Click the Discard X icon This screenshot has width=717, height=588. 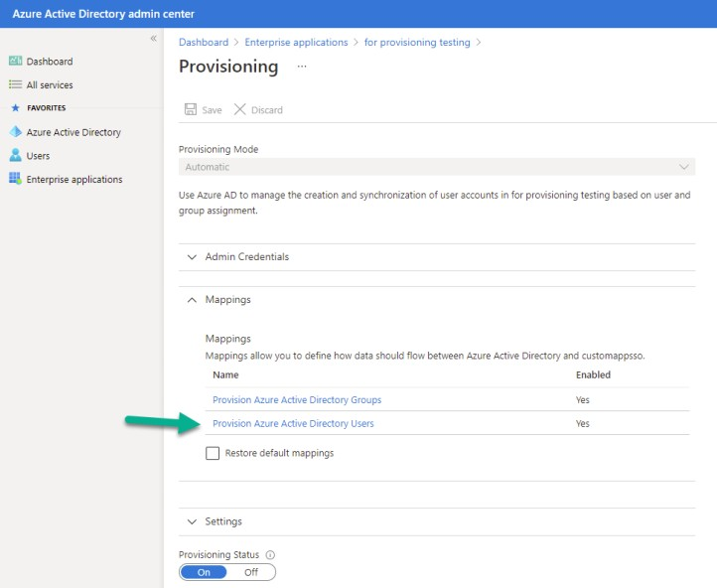239,109
